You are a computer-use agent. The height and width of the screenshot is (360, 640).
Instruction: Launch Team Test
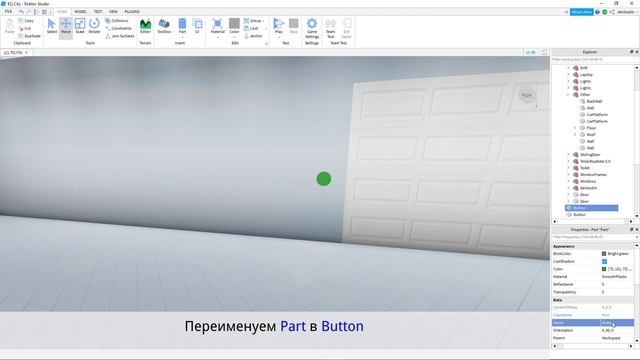click(331, 28)
